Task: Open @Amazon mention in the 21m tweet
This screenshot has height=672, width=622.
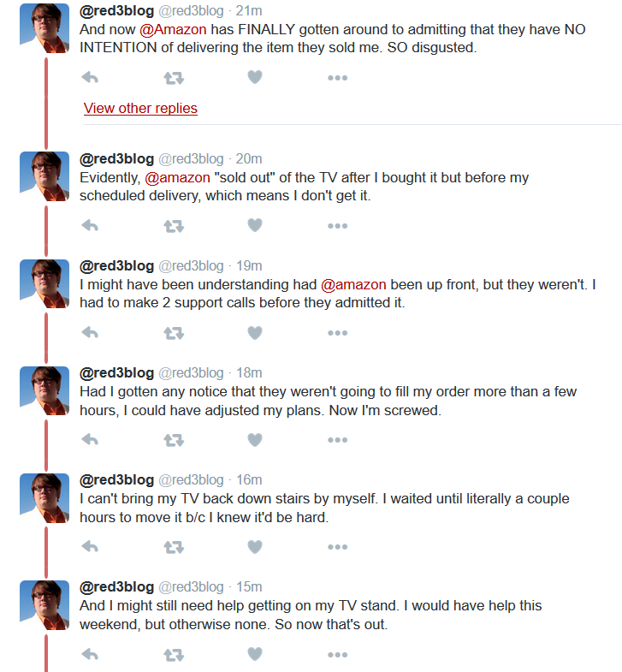Action: pyautogui.click(x=173, y=29)
